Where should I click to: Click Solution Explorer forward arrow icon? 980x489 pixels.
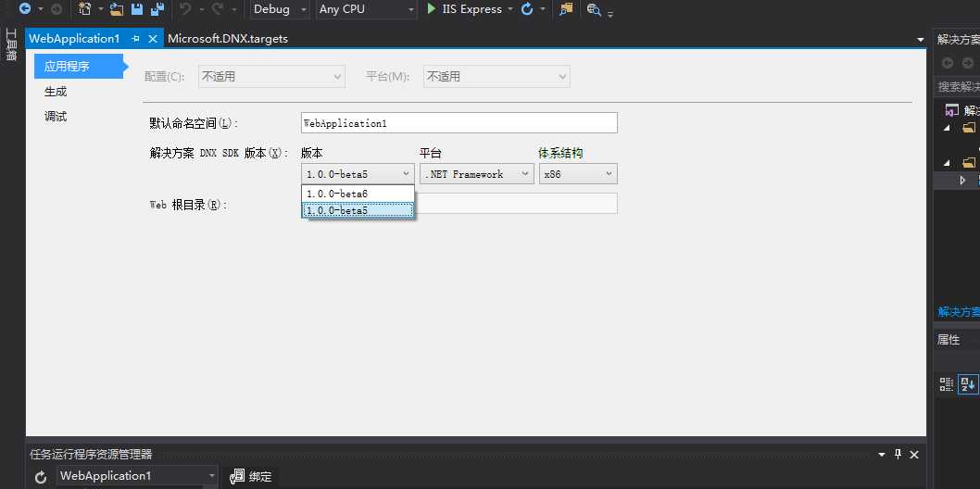[968, 63]
